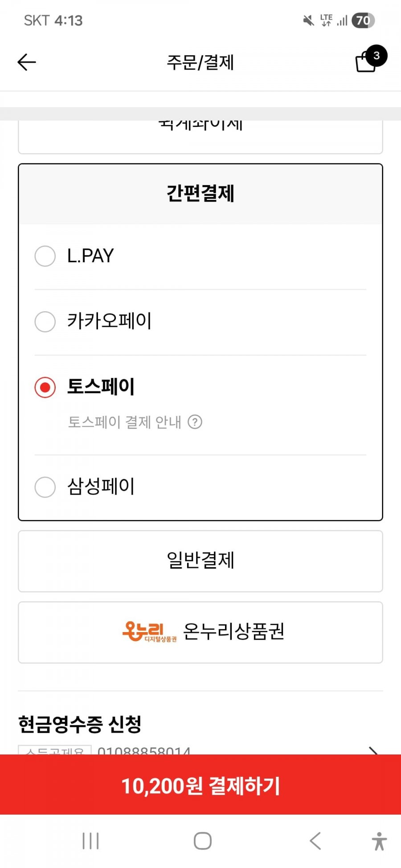
Task: Collapse the 간편결제 section header
Action: point(200,194)
